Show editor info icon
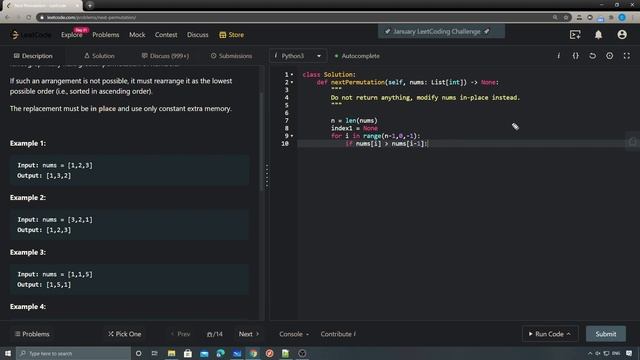 click(x=558, y=56)
